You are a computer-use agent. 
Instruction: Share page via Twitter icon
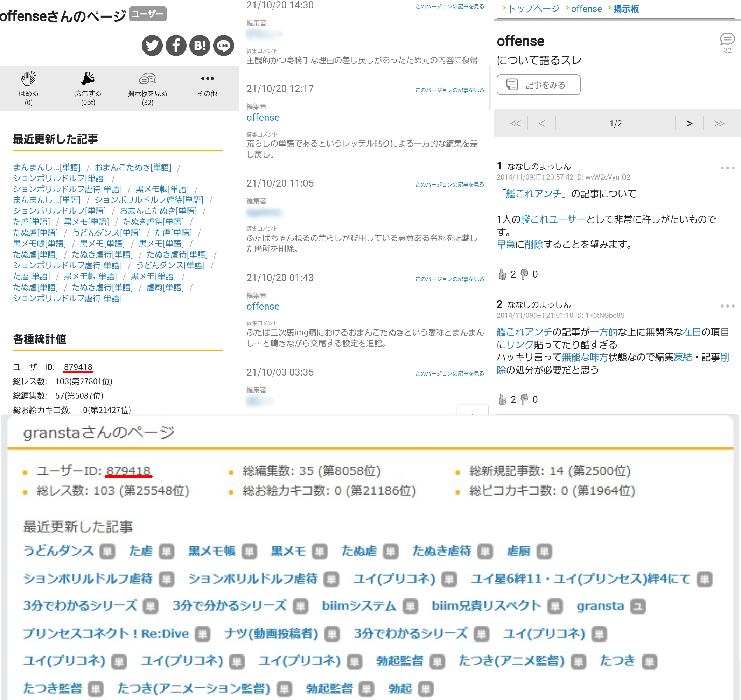pyautogui.click(x=152, y=45)
